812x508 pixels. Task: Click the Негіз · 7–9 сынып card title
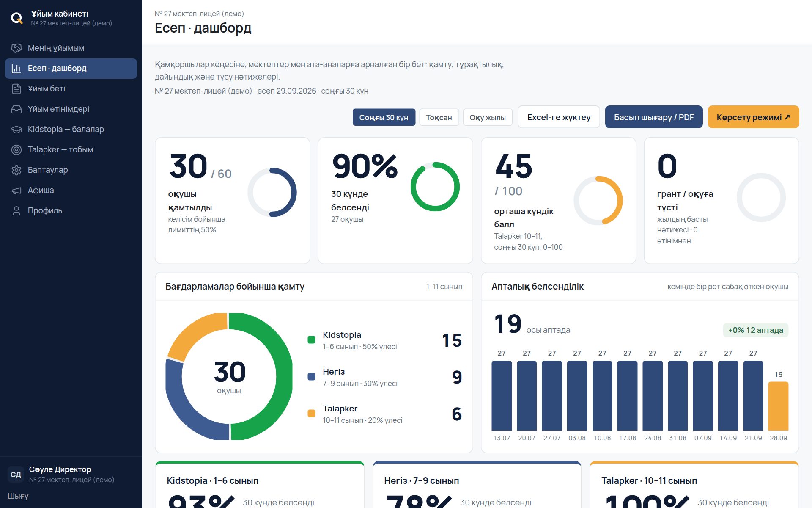(421, 480)
